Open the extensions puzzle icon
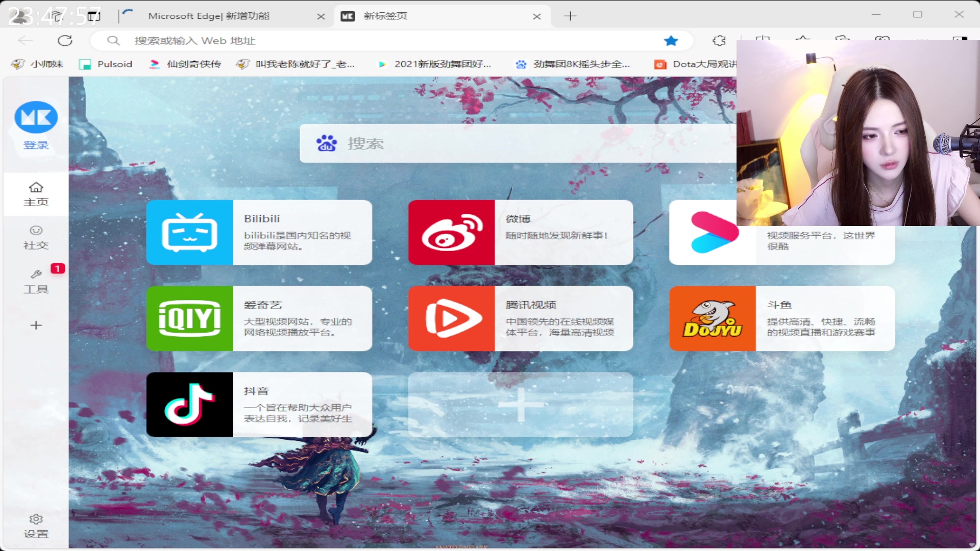Image resolution: width=980 pixels, height=551 pixels. click(719, 41)
